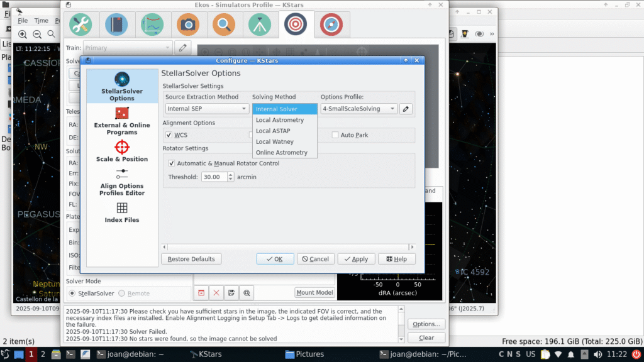
Task: Toggle Automatic & Manual Rotator Control checkbox
Action: 171,163
